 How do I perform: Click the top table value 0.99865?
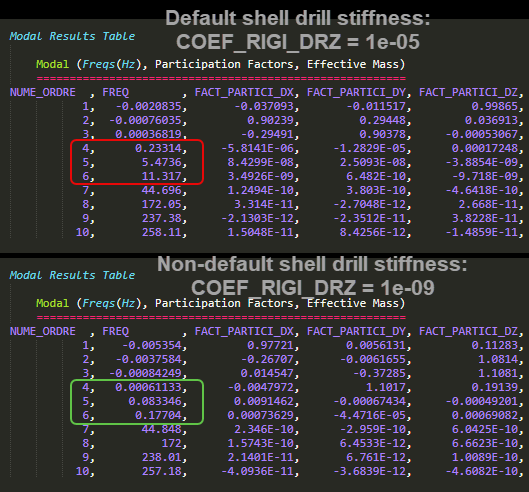(495, 106)
